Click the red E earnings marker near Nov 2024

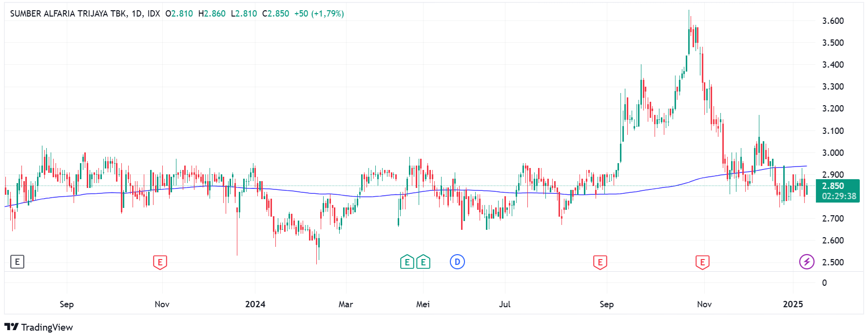[702, 262]
